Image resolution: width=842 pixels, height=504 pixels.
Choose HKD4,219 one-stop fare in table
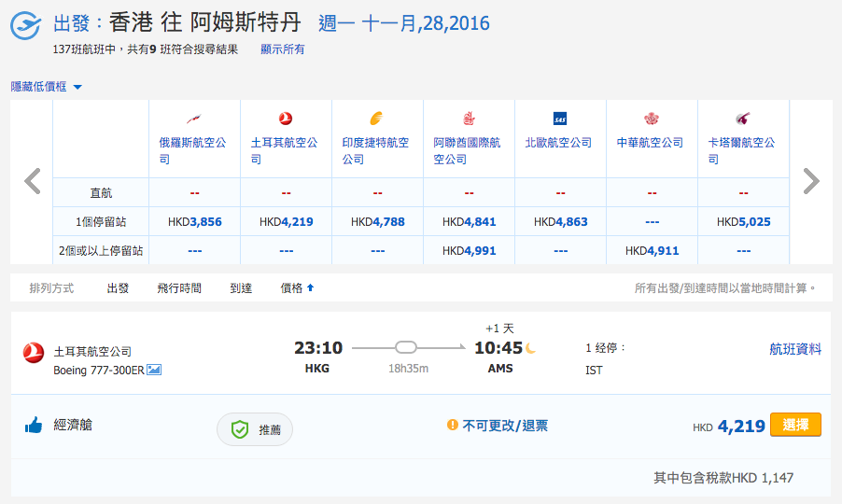click(287, 222)
